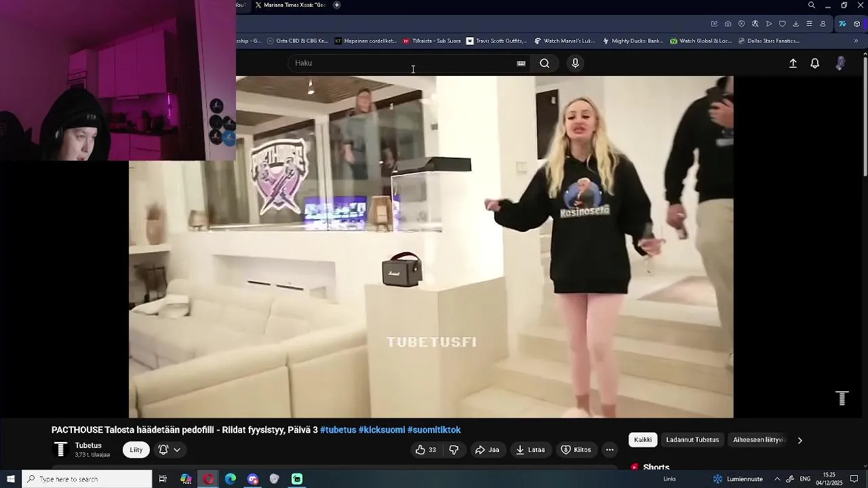
Task: Open Lumiennuste weather widget in taskbar
Action: point(738,479)
